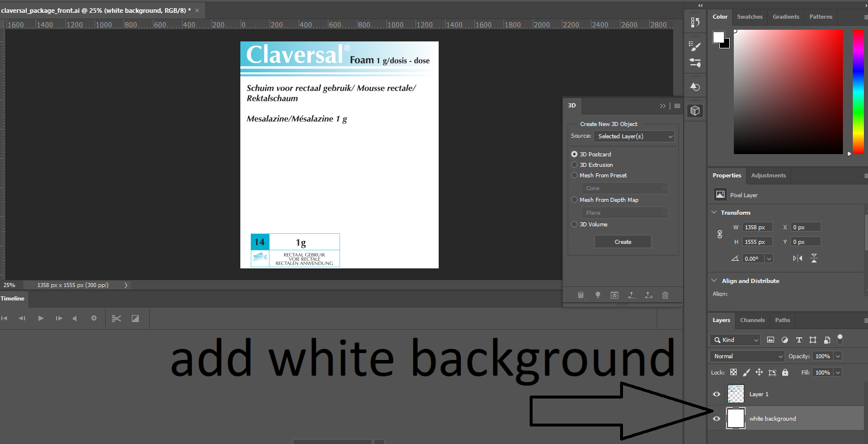Click the Pixel Layer icon in Properties

pos(720,195)
